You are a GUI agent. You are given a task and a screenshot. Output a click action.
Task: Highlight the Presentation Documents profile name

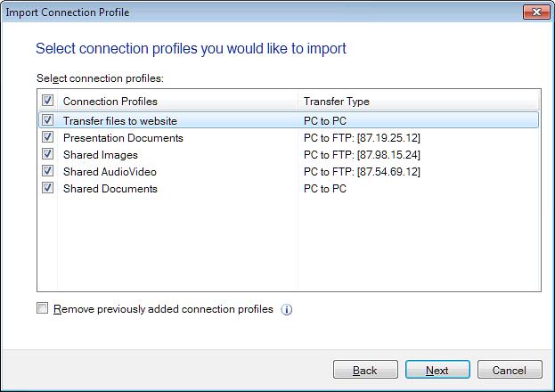tap(123, 138)
